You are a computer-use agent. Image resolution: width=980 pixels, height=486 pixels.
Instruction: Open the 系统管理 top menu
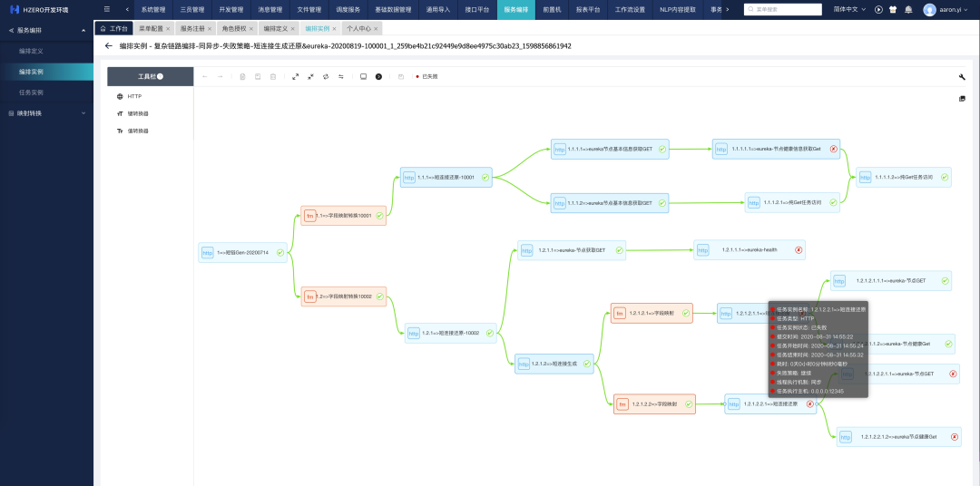[152, 9]
